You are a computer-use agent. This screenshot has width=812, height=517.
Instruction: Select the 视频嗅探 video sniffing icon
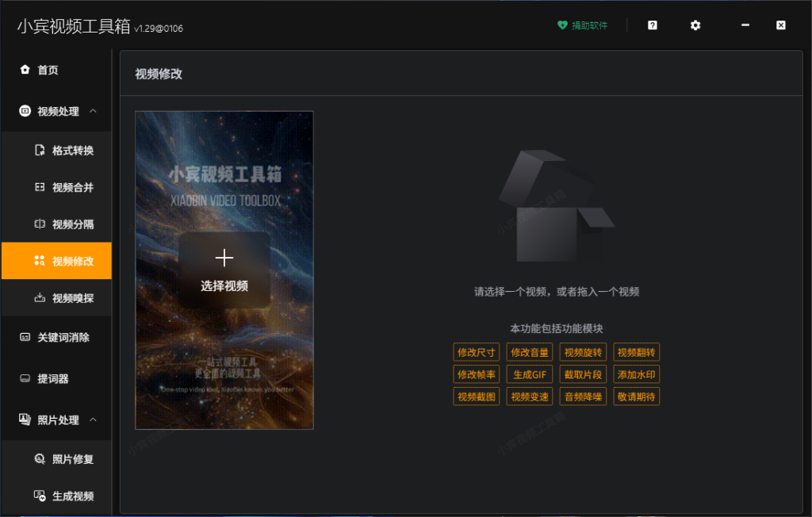click(40, 300)
